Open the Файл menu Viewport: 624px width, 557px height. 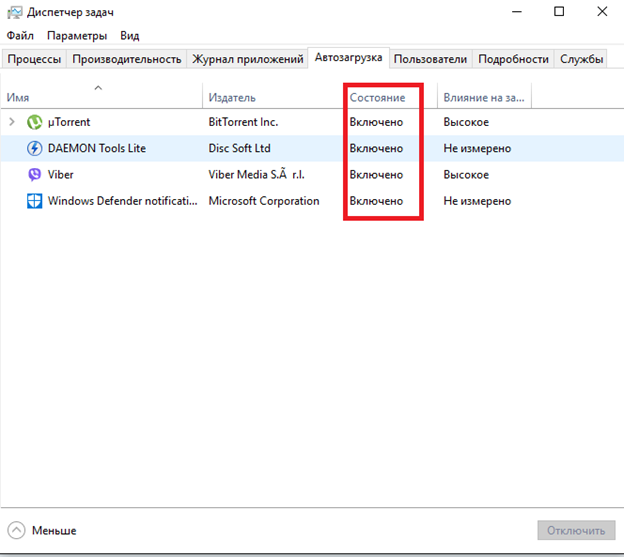point(20,36)
